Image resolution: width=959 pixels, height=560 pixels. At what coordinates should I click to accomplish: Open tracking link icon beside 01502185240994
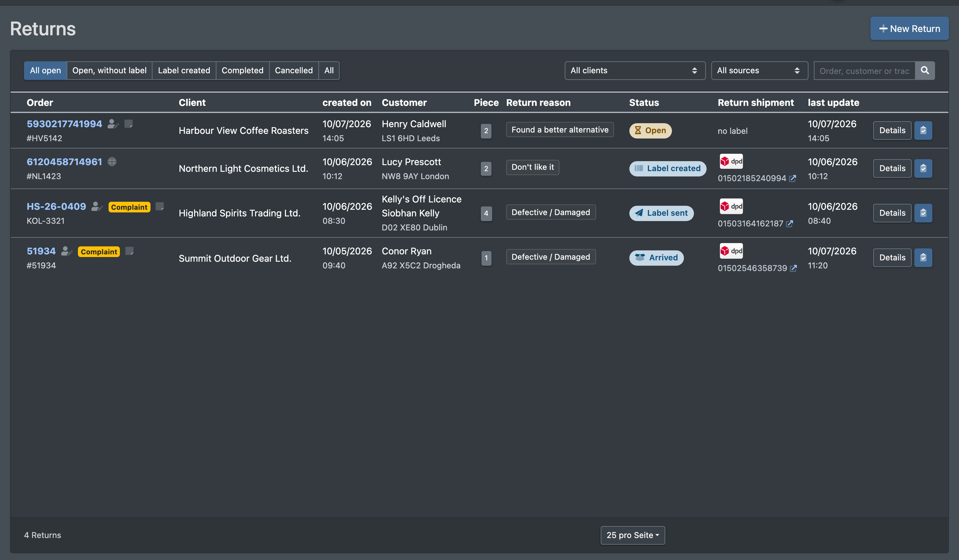tap(793, 178)
